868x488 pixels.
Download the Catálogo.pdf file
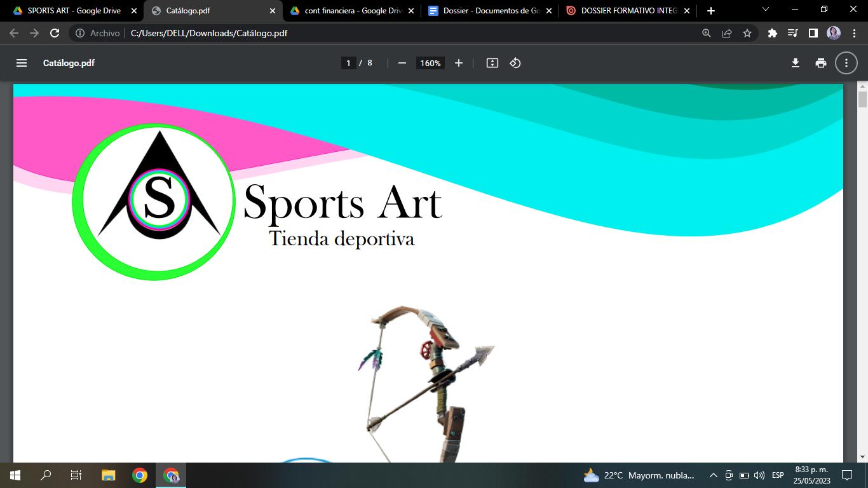point(796,63)
